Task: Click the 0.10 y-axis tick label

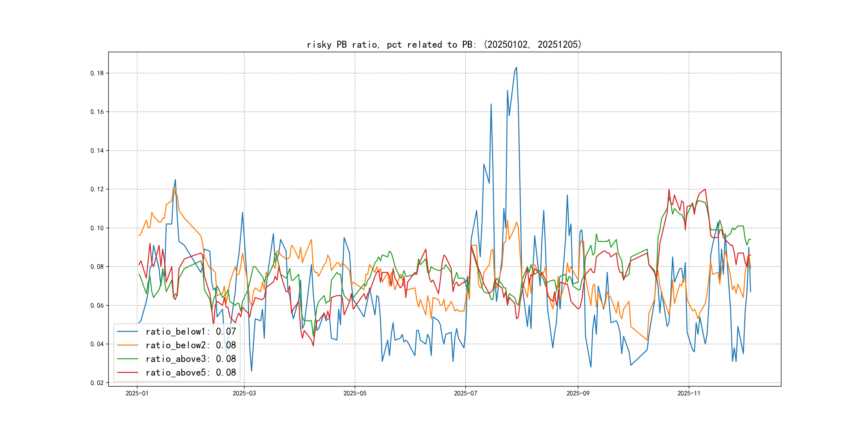Action: (x=97, y=228)
